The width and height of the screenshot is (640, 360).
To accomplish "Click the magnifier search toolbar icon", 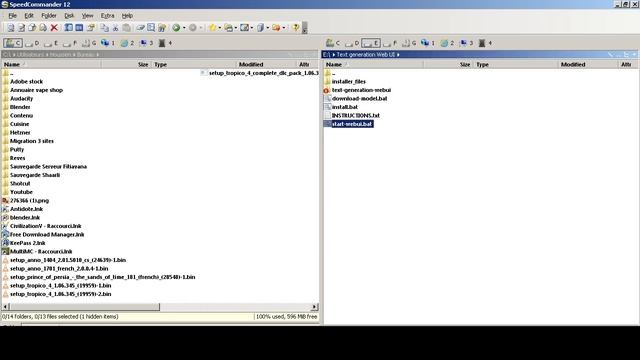I will tap(151, 28).
